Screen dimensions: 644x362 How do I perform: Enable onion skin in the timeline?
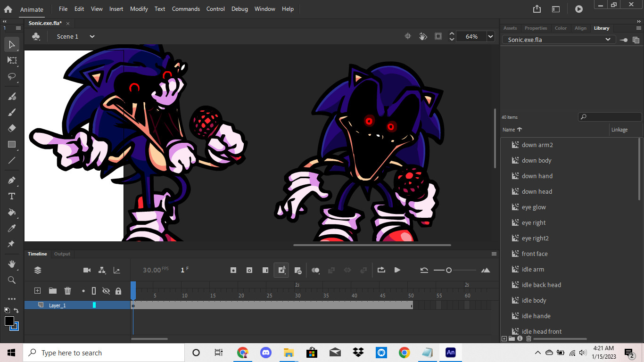(315, 270)
